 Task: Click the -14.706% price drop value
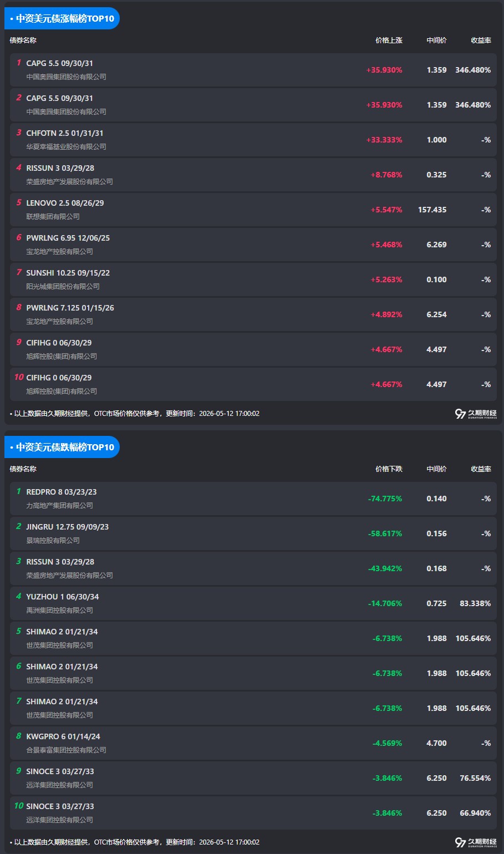pos(385,603)
